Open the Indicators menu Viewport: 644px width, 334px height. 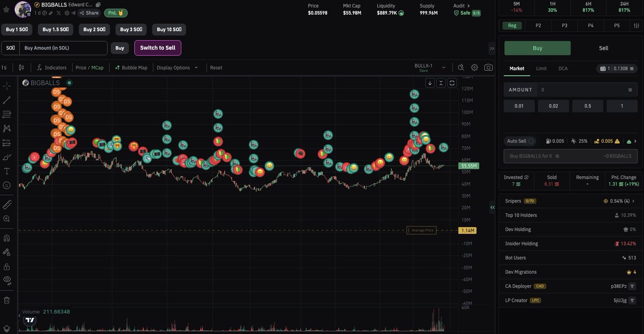click(52, 68)
